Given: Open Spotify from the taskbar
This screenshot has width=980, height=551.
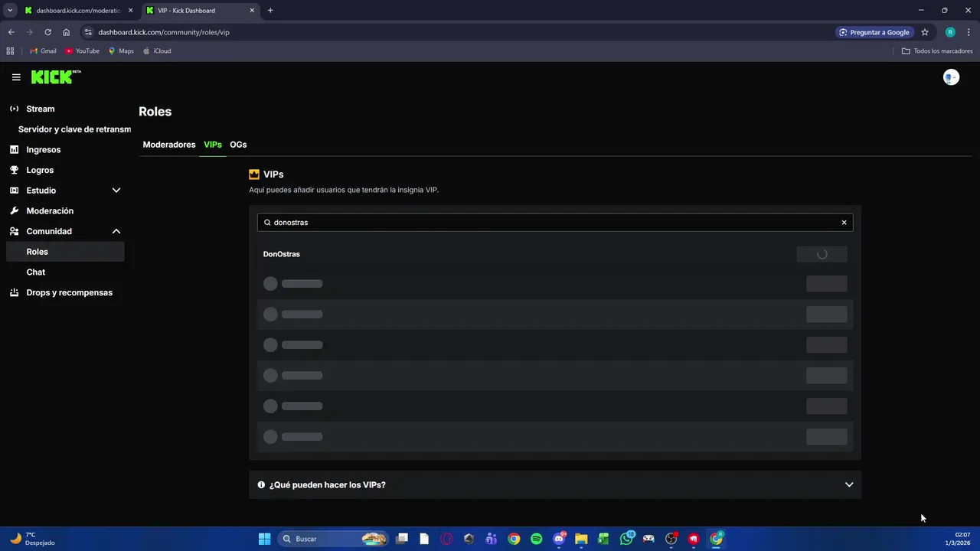Looking at the screenshot, I should point(536,539).
